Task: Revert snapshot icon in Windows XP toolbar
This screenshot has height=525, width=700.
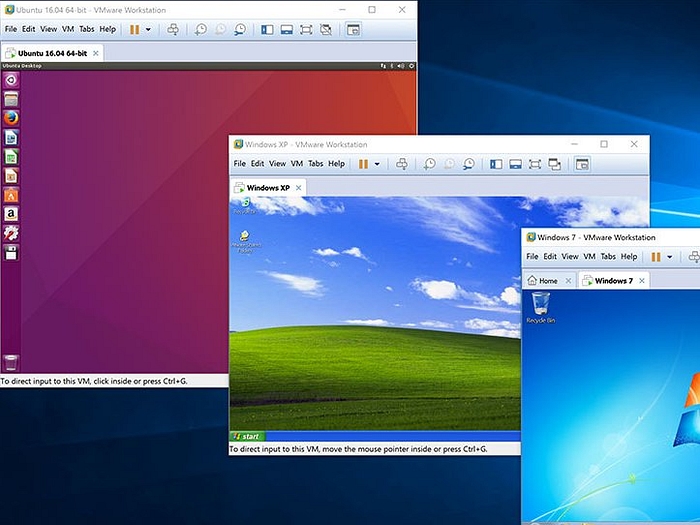Action: click(x=449, y=164)
